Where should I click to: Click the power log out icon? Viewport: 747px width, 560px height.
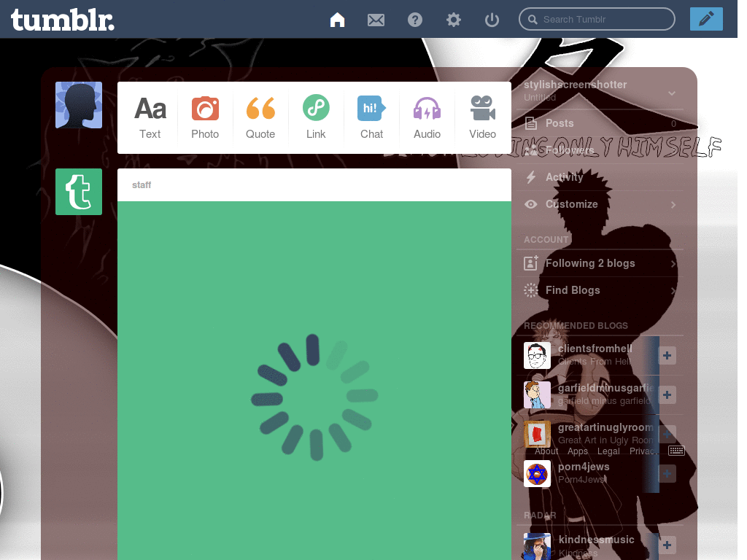492,20
